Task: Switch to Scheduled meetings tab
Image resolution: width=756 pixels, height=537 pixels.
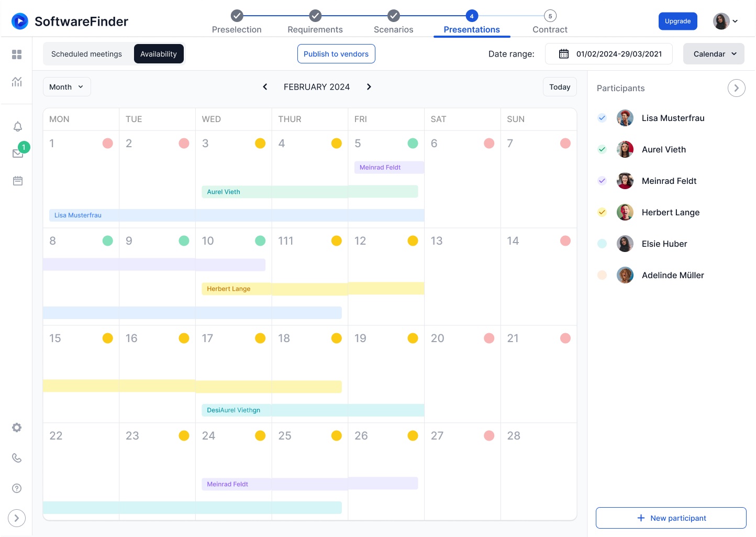Action: click(86, 54)
